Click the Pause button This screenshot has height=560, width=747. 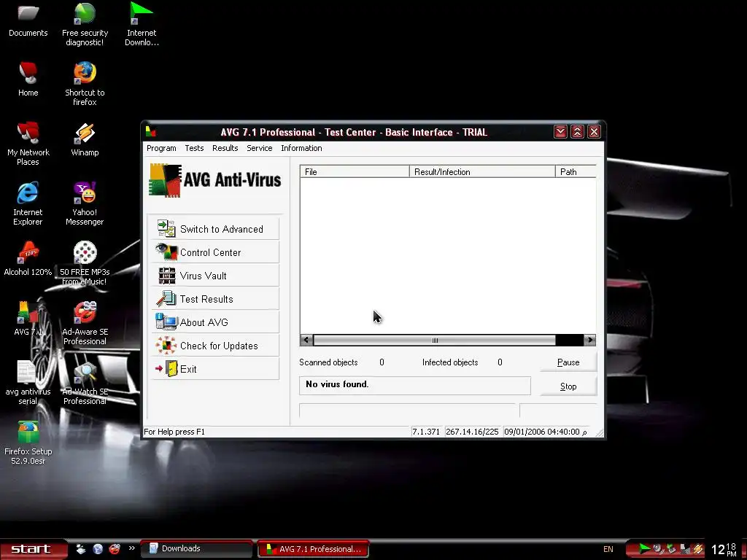coord(568,362)
